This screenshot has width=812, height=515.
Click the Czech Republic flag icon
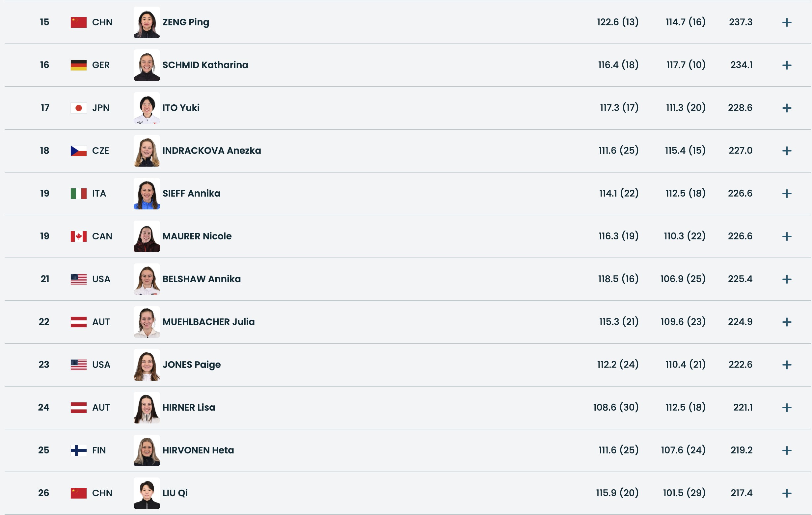79,151
